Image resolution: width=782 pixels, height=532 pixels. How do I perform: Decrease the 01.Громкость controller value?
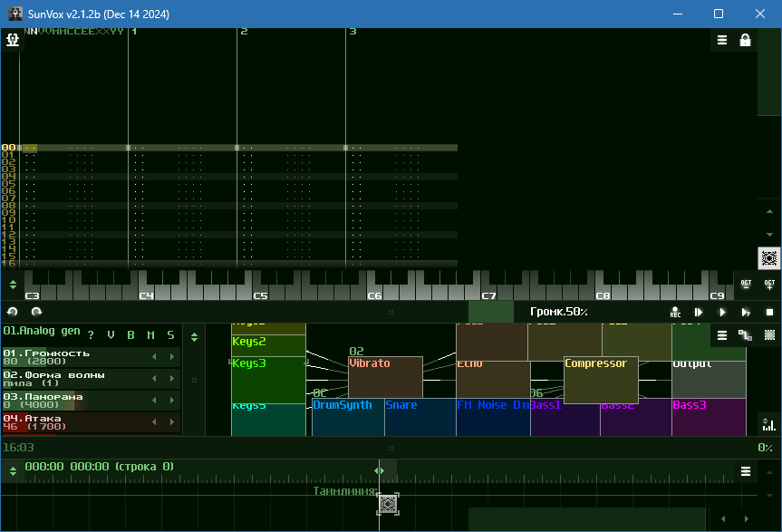click(x=154, y=356)
